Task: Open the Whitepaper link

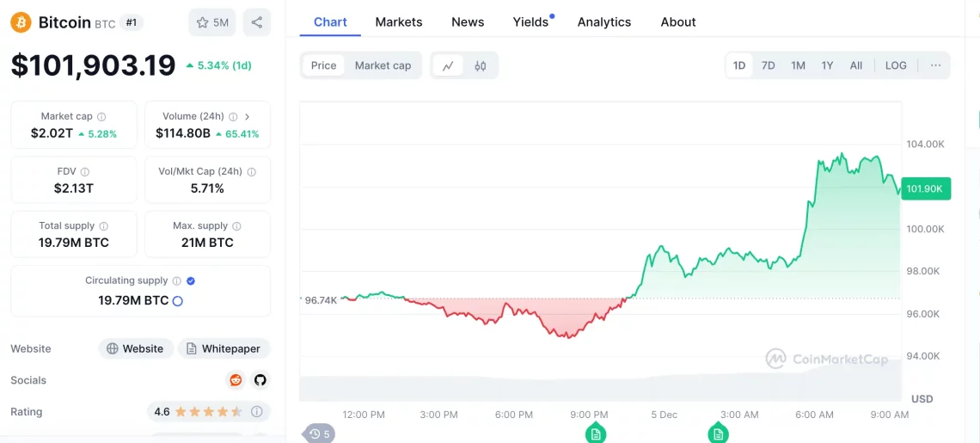Action: tap(224, 348)
